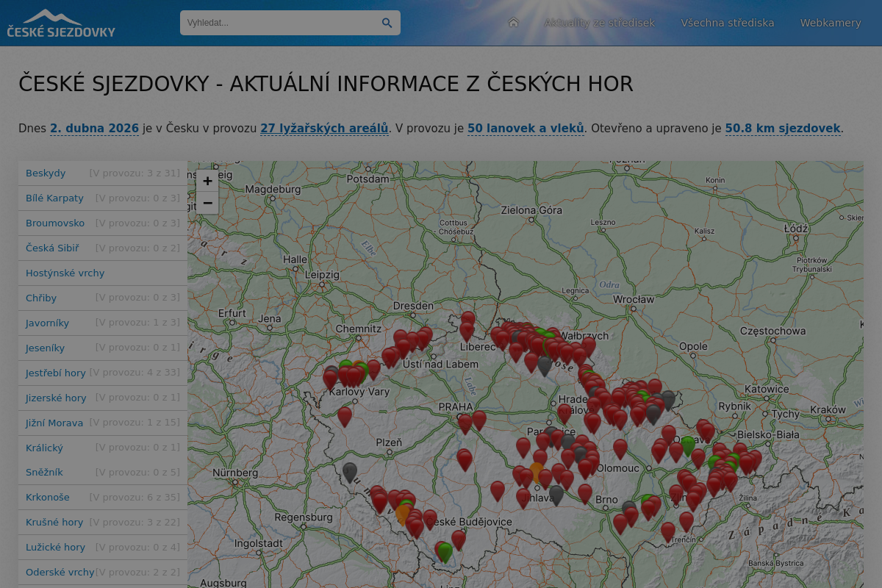
Task: Open the '27 lyžařských areálů' link
Action: tap(324, 128)
